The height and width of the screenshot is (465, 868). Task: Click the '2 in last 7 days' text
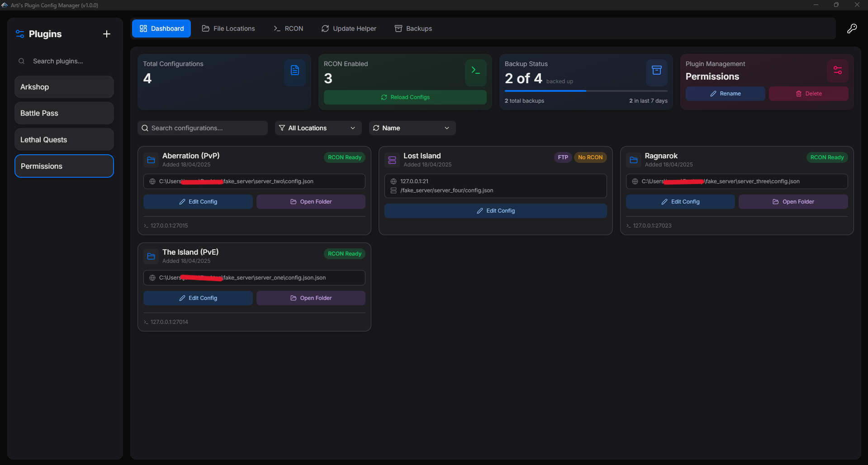[648, 101]
